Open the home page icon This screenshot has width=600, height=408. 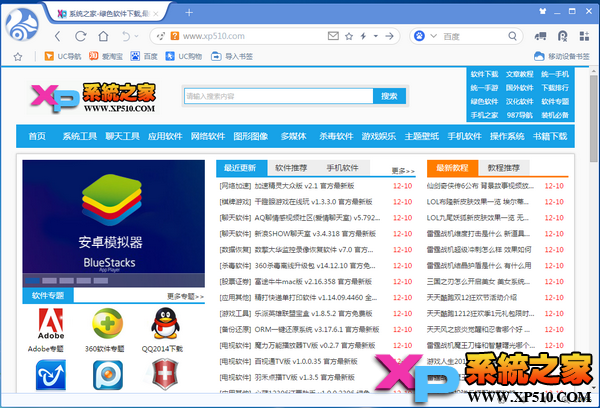tap(103, 36)
